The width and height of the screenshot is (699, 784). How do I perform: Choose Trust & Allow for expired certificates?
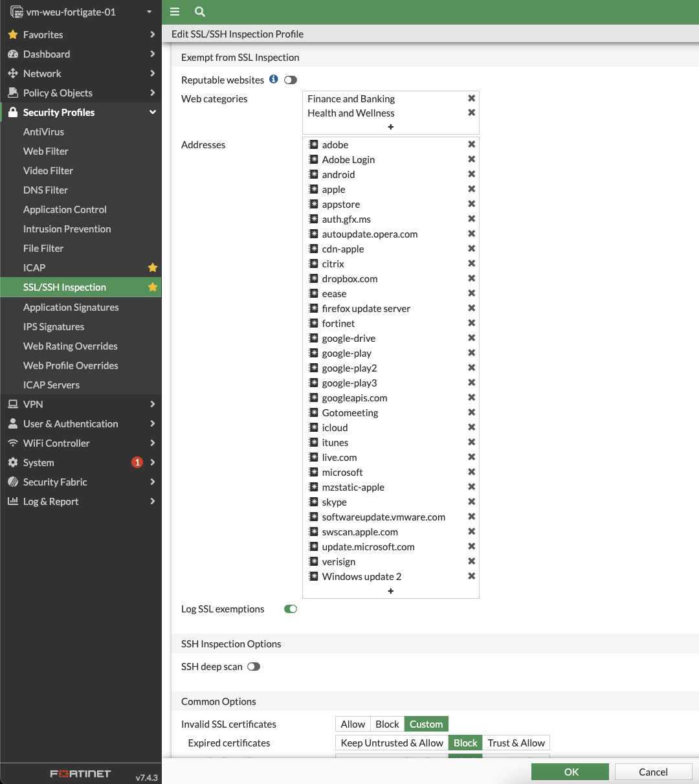coord(516,743)
